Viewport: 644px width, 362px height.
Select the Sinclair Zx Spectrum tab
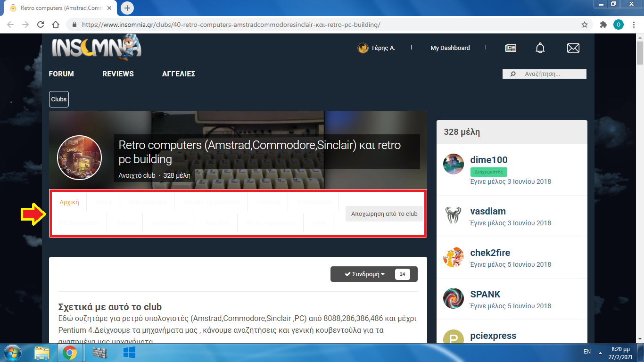pyautogui.click(x=212, y=202)
